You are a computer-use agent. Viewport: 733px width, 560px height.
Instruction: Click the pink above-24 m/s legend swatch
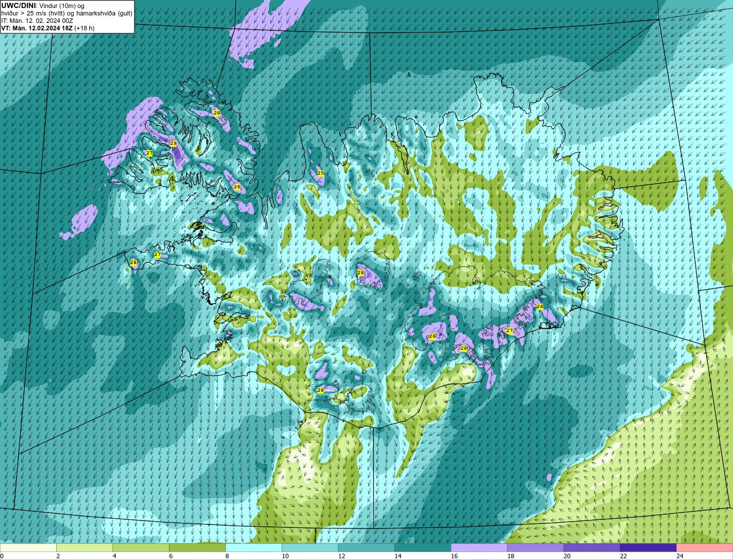point(705,547)
